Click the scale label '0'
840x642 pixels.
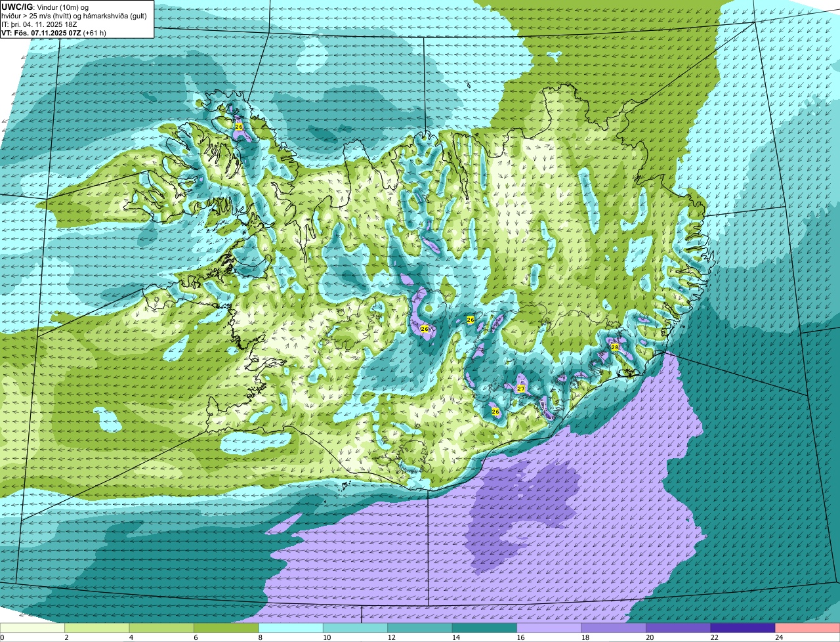coord(2,637)
